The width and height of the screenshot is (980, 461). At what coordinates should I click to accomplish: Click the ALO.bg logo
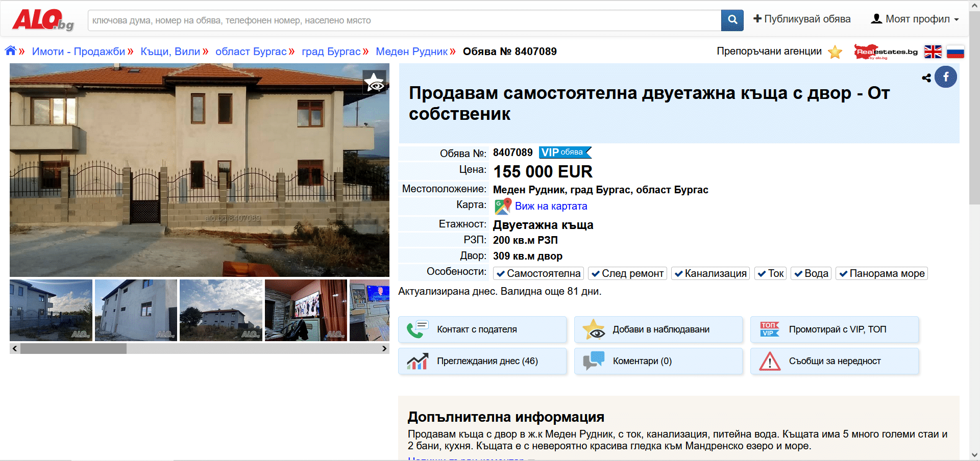point(43,20)
